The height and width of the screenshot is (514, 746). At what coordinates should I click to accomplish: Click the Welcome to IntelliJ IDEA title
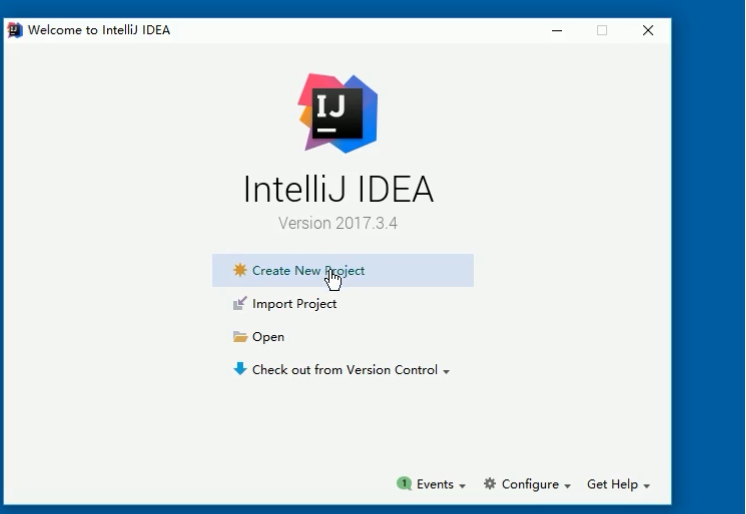click(x=99, y=30)
